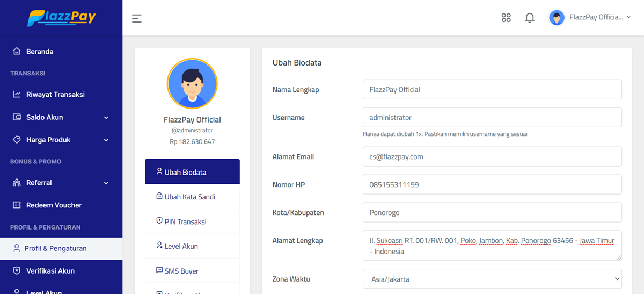
Task: Expand the Referral submenu chevron
Action: point(106,183)
